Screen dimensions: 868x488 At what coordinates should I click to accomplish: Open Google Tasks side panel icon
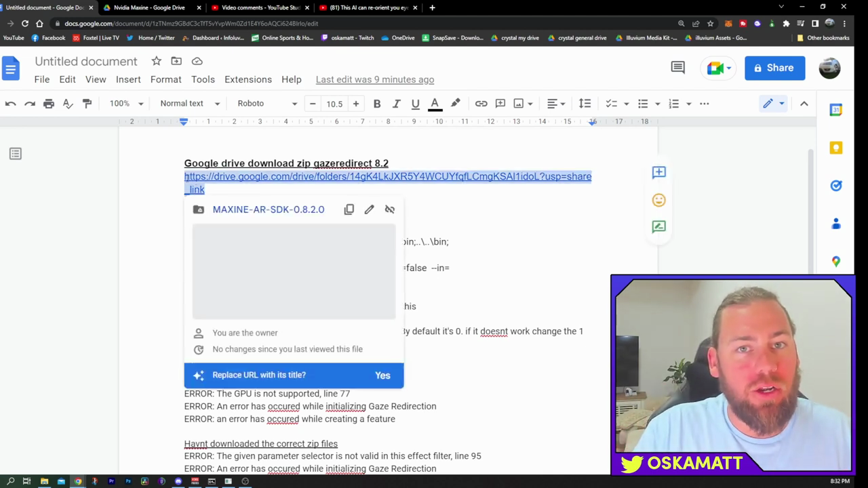pyautogui.click(x=836, y=186)
